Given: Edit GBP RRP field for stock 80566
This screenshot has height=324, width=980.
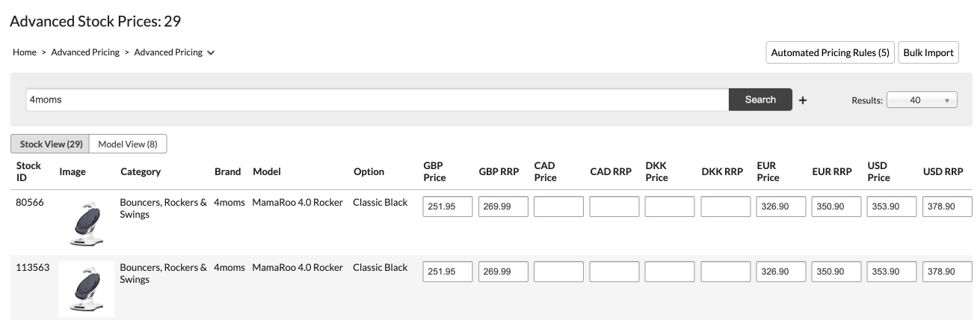Looking at the screenshot, I should click(x=503, y=207).
